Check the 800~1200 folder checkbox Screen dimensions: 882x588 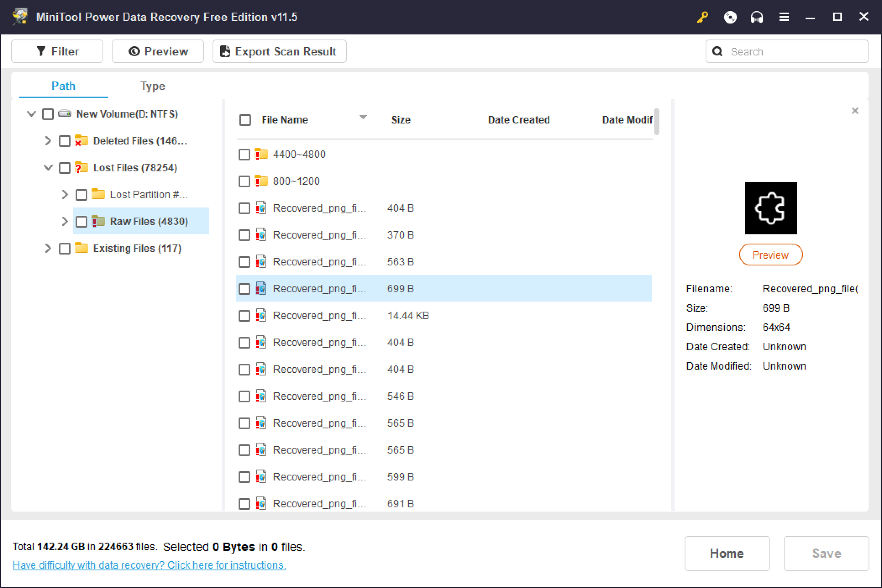tap(244, 181)
